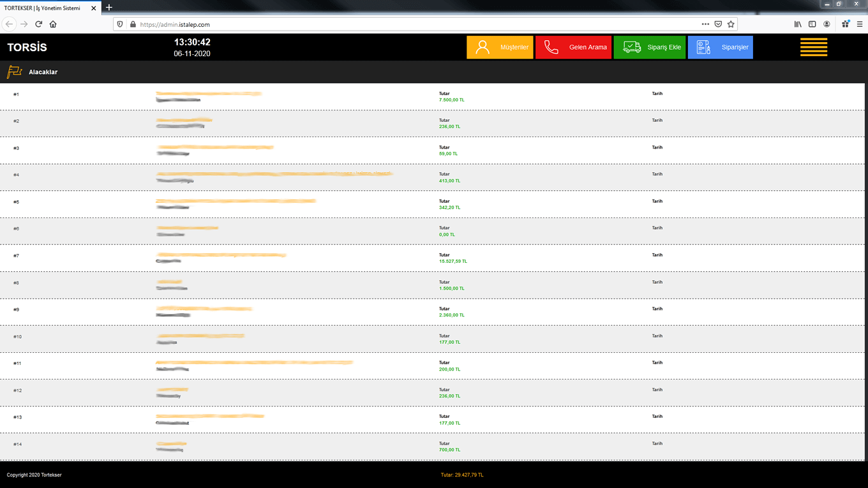Viewport: 868px width, 488px height.
Task: Click the 1.500,00 TL amount
Action: pyautogui.click(x=452, y=288)
